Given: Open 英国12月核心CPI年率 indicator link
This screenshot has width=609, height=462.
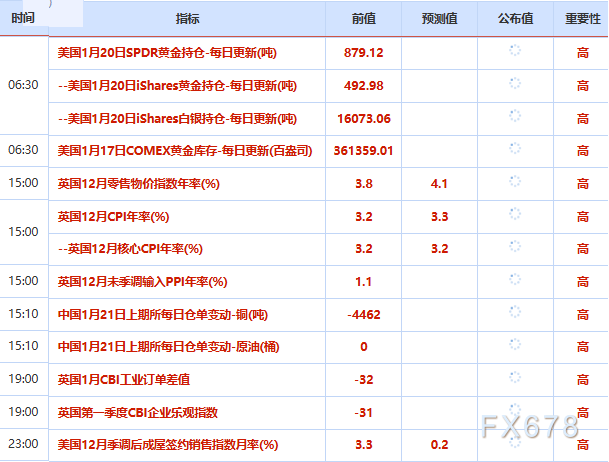Looking at the screenshot, I should pyautogui.click(x=130, y=248).
